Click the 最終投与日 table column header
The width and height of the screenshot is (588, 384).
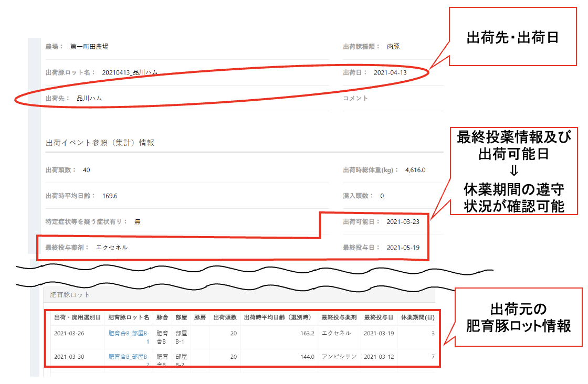(x=379, y=317)
